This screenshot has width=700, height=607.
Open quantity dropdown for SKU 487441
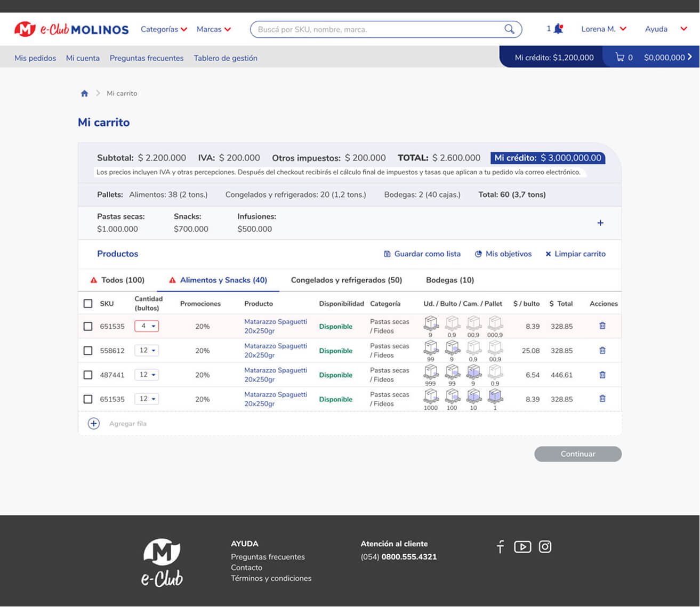(147, 375)
